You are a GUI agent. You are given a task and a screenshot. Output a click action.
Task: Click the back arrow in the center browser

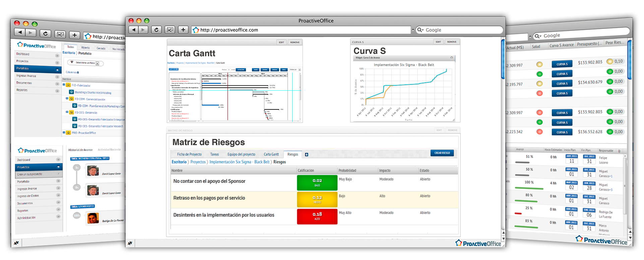tap(134, 30)
